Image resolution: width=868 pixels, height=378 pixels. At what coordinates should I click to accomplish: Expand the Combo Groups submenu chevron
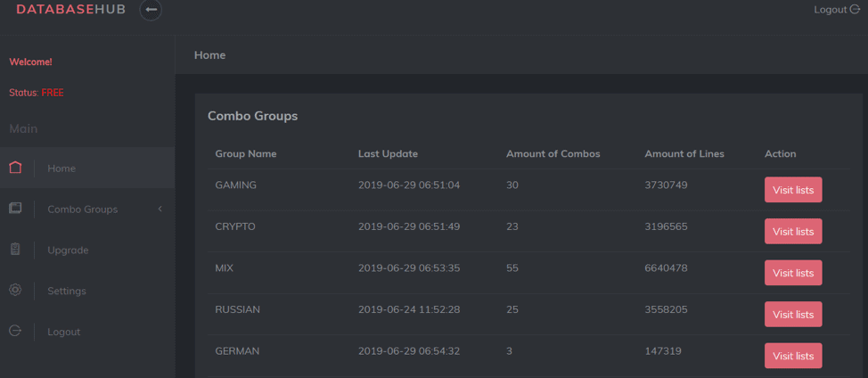pos(160,210)
